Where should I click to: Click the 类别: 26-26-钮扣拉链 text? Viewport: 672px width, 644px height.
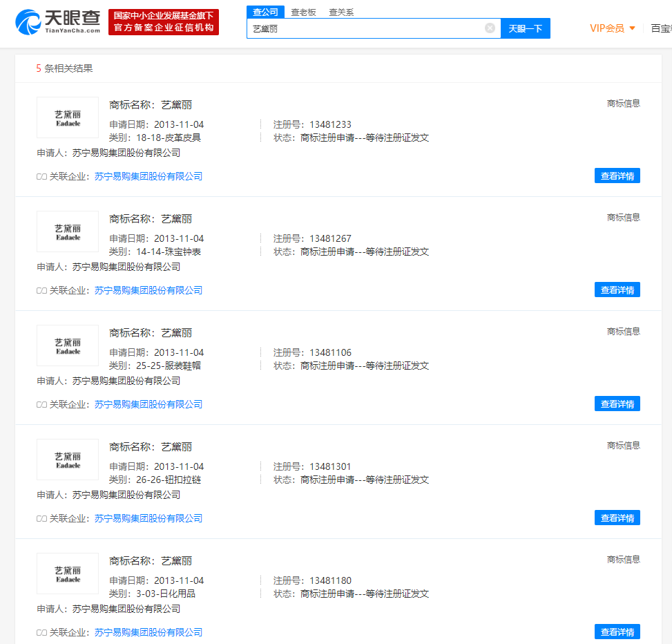(155, 480)
